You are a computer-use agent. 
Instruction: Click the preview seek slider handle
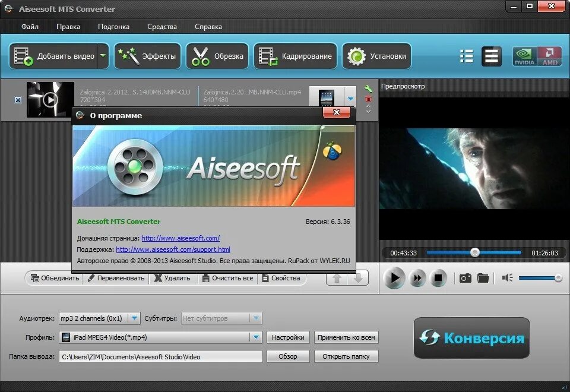pyautogui.click(x=475, y=252)
